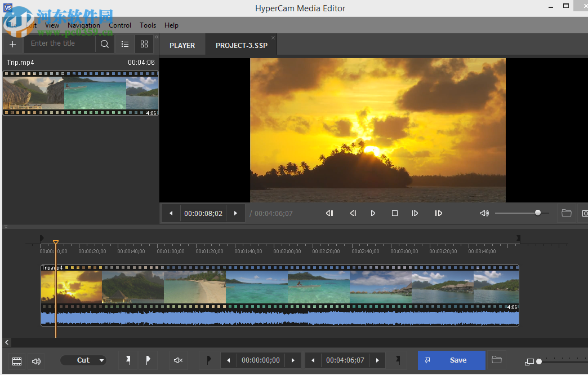Open the Tools menu
This screenshot has width=588, height=375.
[148, 25]
